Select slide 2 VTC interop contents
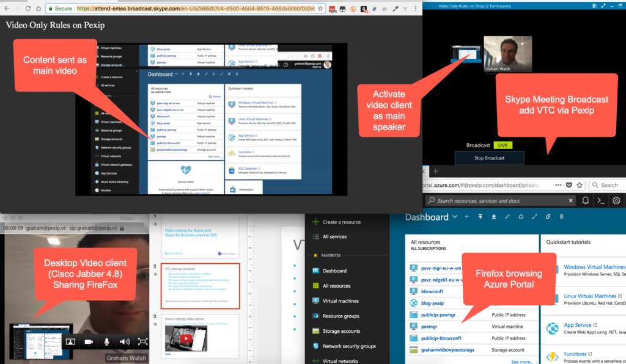 200,286
